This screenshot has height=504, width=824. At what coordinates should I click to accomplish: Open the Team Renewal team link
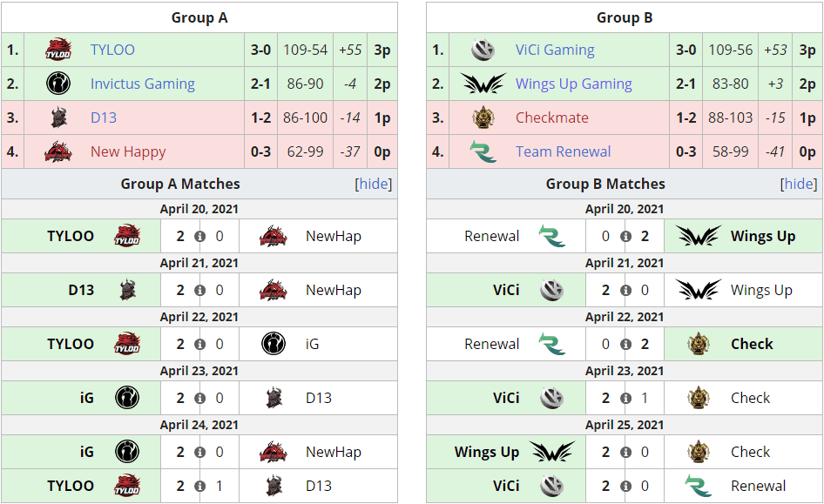pos(564,151)
